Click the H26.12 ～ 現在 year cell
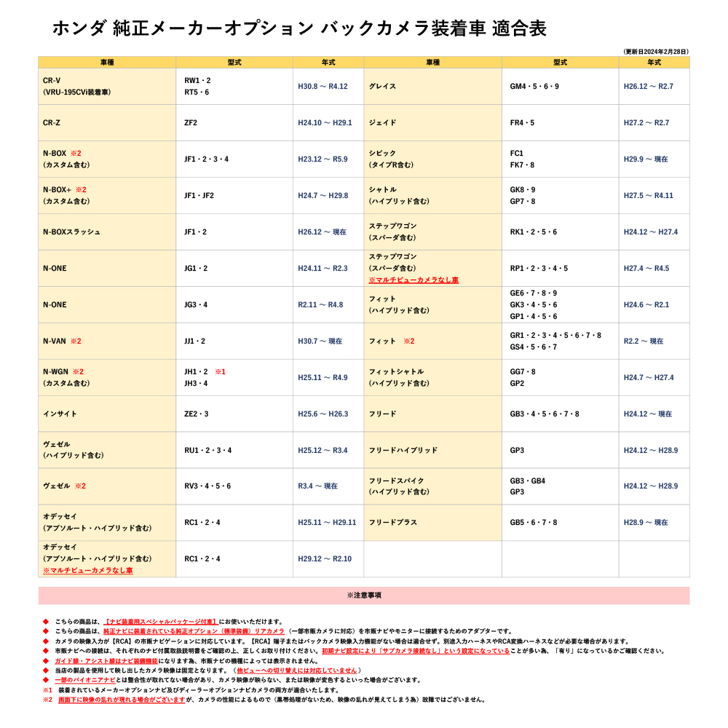 [x=328, y=232]
